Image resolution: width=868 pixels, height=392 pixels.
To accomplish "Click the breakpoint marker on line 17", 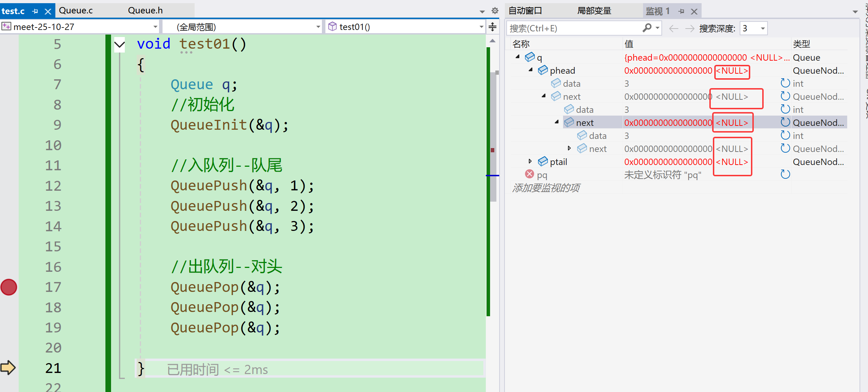I will coord(9,287).
